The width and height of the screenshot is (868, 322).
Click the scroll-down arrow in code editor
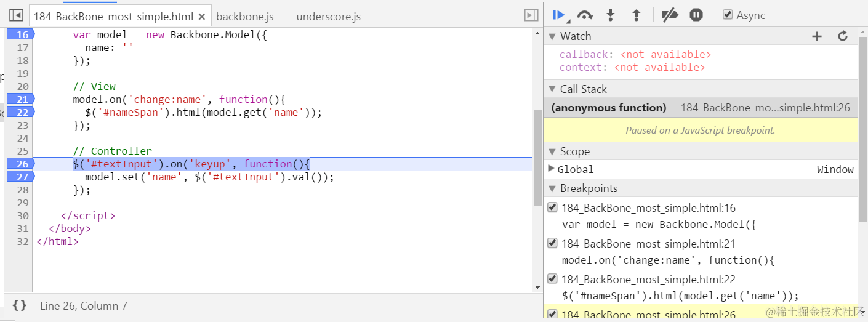[x=537, y=287]
